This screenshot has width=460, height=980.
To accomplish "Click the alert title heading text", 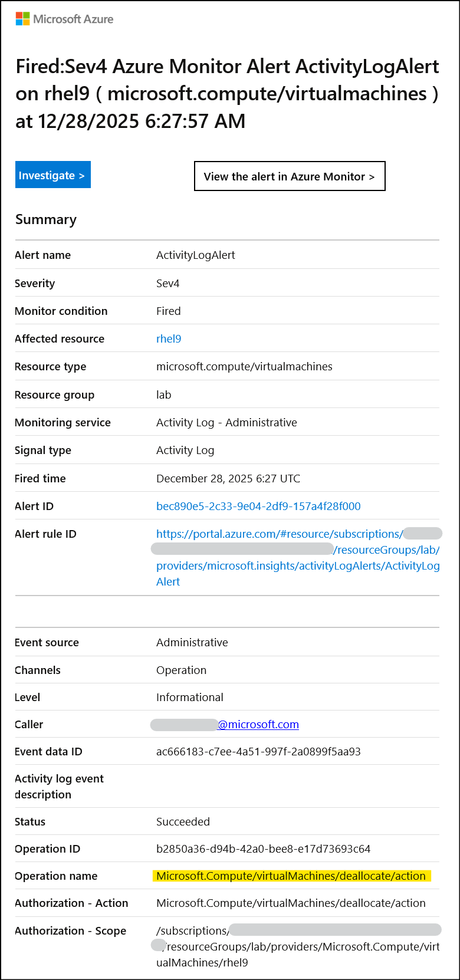I will (228, 94).
